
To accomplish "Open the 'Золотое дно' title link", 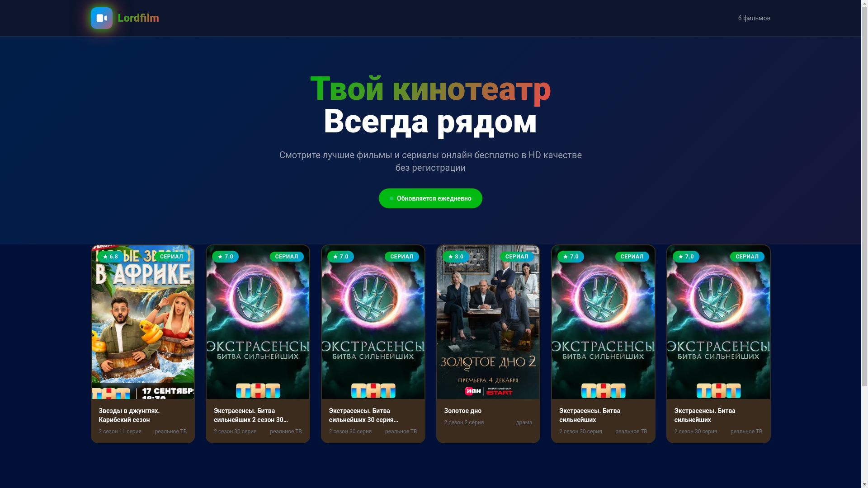I will (462, 411).
